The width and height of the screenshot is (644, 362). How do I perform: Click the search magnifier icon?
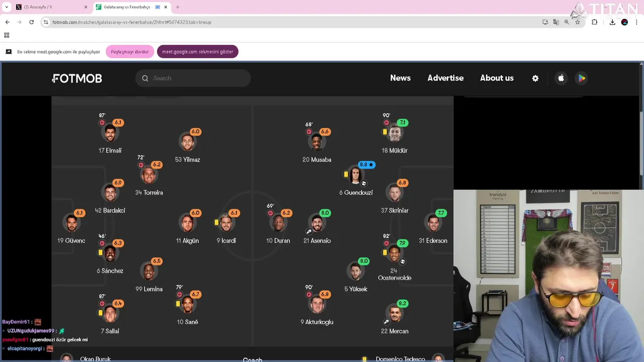(x=145, y=78)
